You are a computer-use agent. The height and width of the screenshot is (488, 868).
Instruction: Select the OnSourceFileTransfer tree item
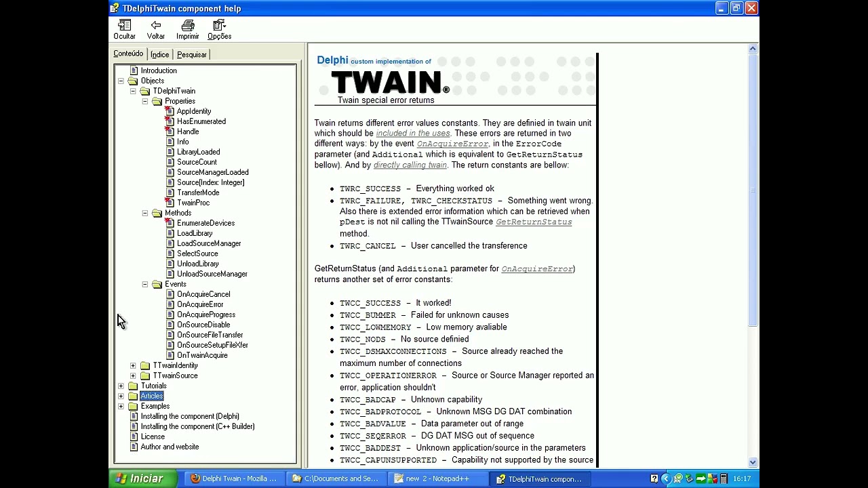[210, 335]
